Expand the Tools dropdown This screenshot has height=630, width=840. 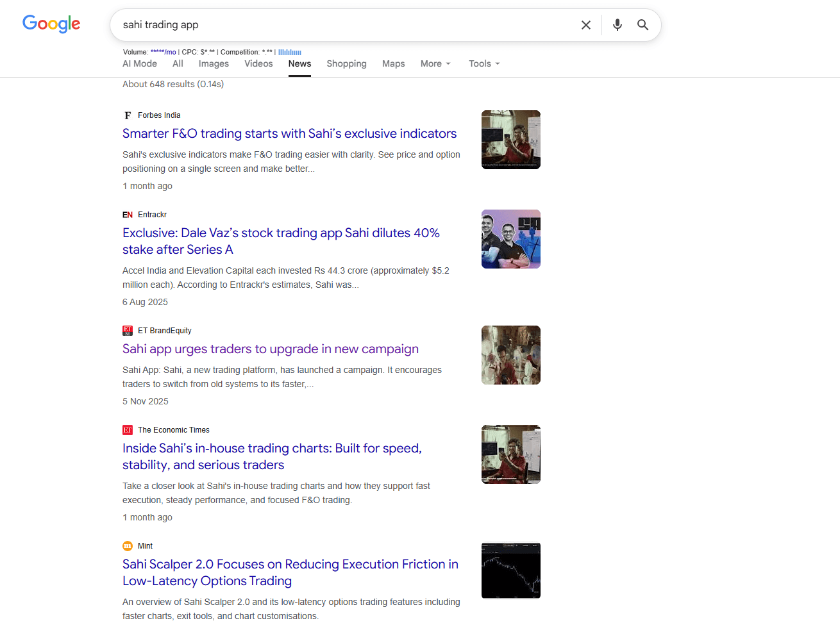(484, 63)
